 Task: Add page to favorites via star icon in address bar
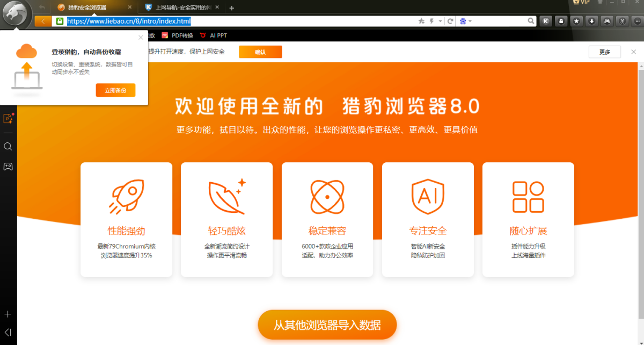421,21
